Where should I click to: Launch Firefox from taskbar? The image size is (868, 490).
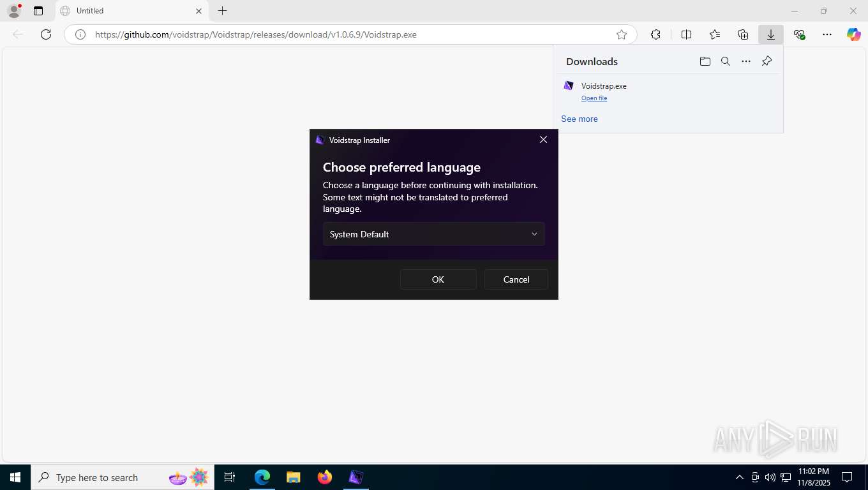[325, 477]
